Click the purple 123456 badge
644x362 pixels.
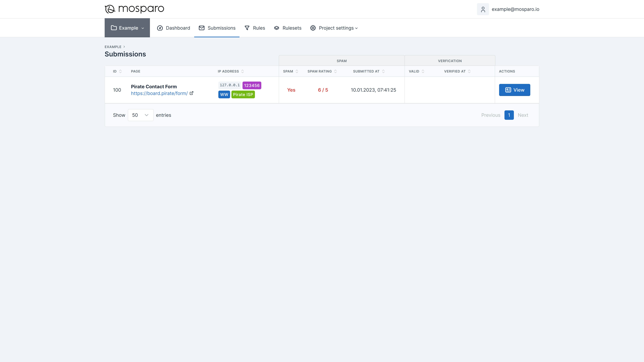click(252, 85)
